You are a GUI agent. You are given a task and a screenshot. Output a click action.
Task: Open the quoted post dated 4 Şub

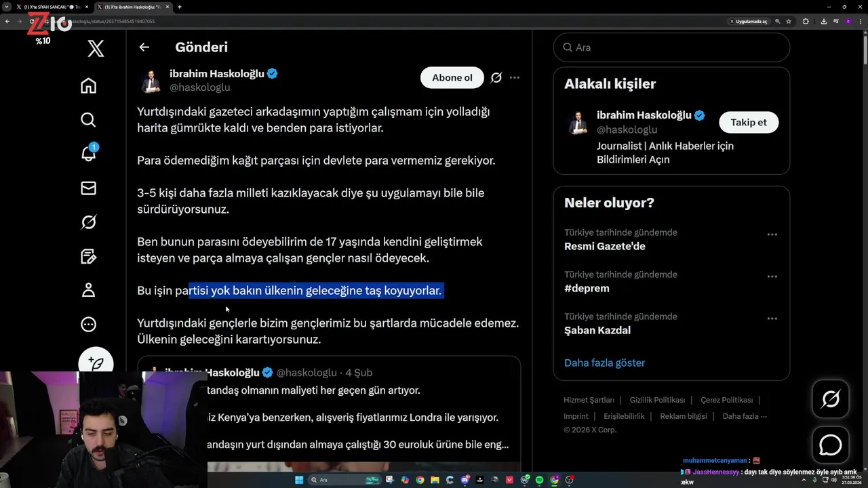[x=329, y=413]
